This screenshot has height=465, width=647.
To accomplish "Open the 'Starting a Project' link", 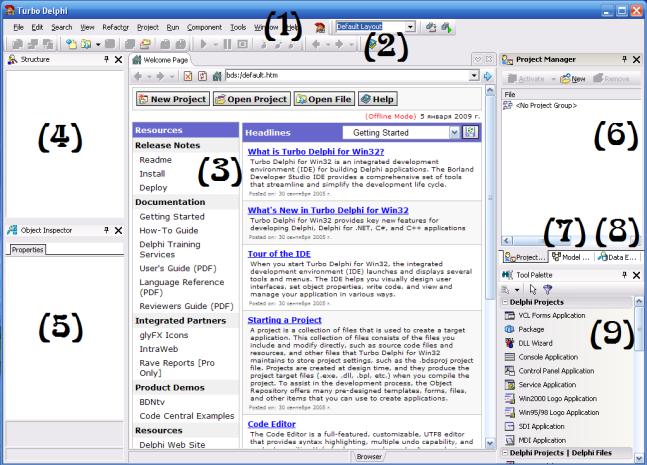I will pyautogui.click(x=284, y=320).
